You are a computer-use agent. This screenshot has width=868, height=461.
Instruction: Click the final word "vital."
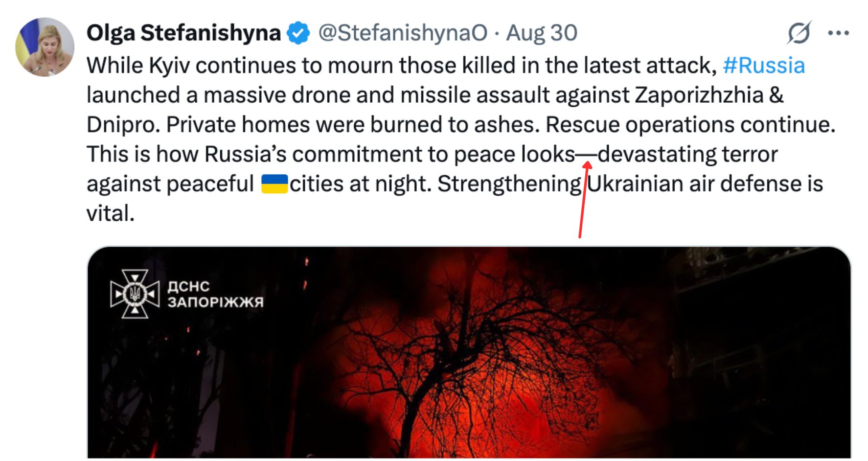click(x=110, y=214)
